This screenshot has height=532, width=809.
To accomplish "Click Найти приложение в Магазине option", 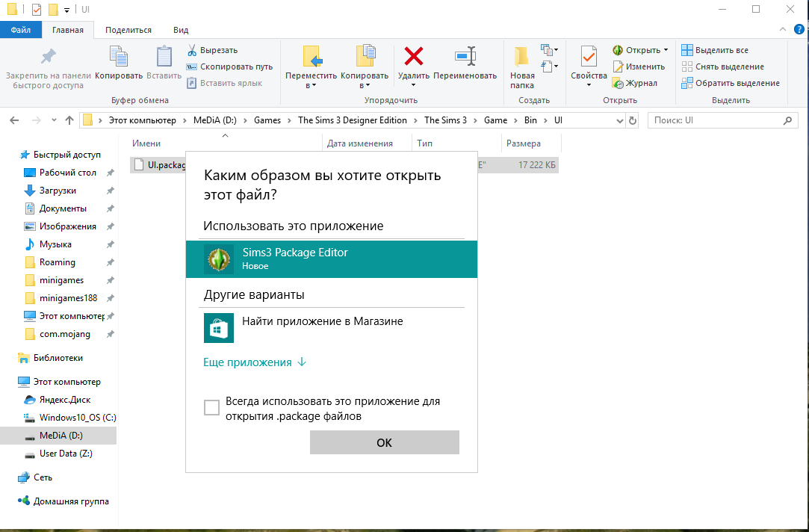I will click(x=332, y=328).
